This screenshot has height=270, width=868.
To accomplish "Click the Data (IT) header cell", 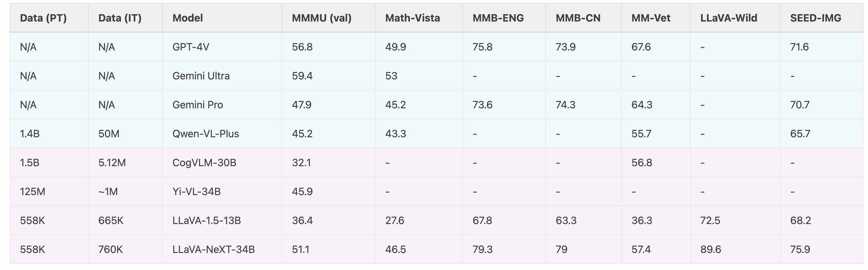I will coord(120,18).
